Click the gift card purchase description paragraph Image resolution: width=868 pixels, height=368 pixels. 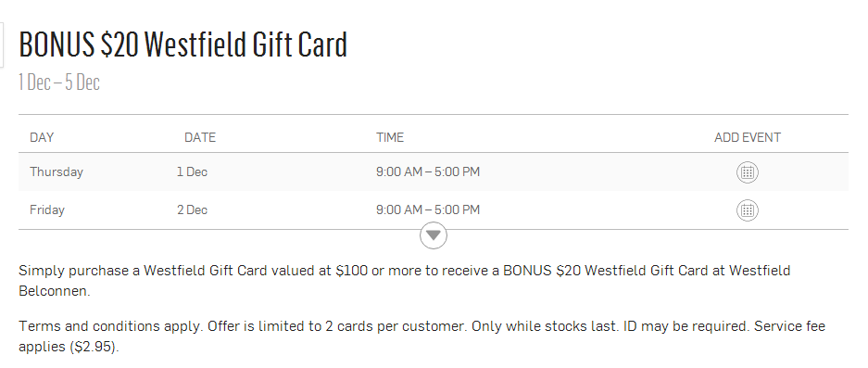(405, 281)
